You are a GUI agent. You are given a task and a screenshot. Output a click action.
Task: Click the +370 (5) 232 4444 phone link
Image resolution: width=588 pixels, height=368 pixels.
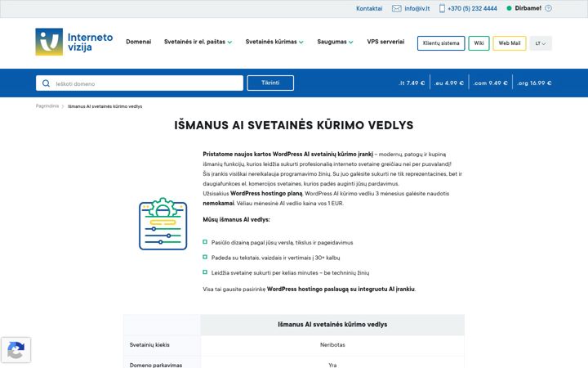pos(472,8)
